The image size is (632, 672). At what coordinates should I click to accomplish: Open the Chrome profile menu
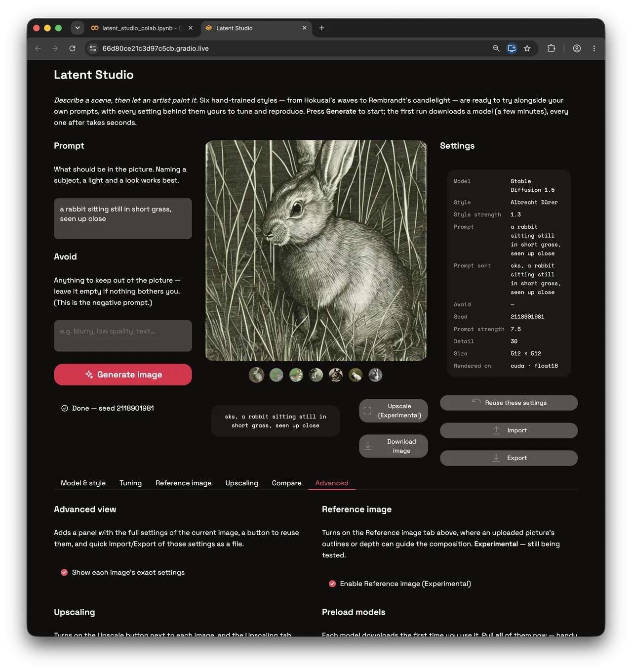577,48
